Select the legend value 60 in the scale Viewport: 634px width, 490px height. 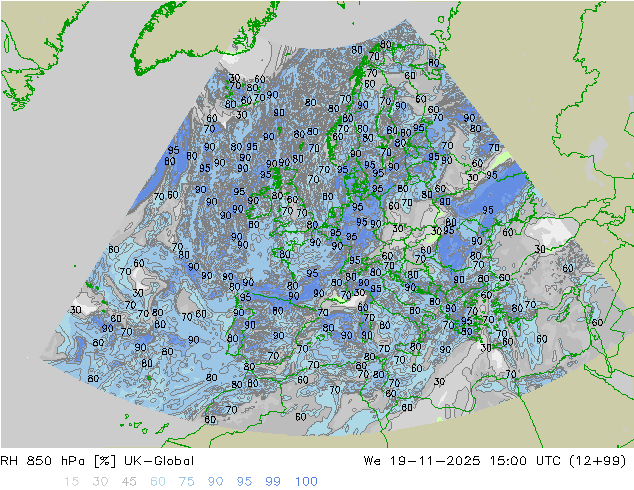click(158, 482)
